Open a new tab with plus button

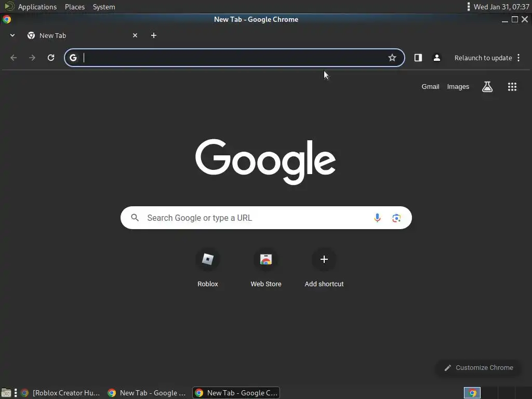coord(154,35)
